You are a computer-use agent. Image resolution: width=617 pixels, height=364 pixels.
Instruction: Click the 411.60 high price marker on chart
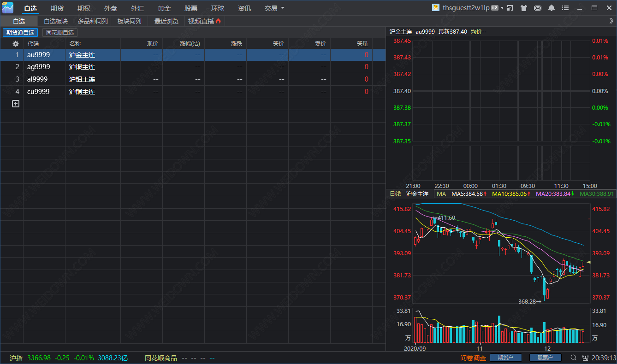click(x=444, y=218)
